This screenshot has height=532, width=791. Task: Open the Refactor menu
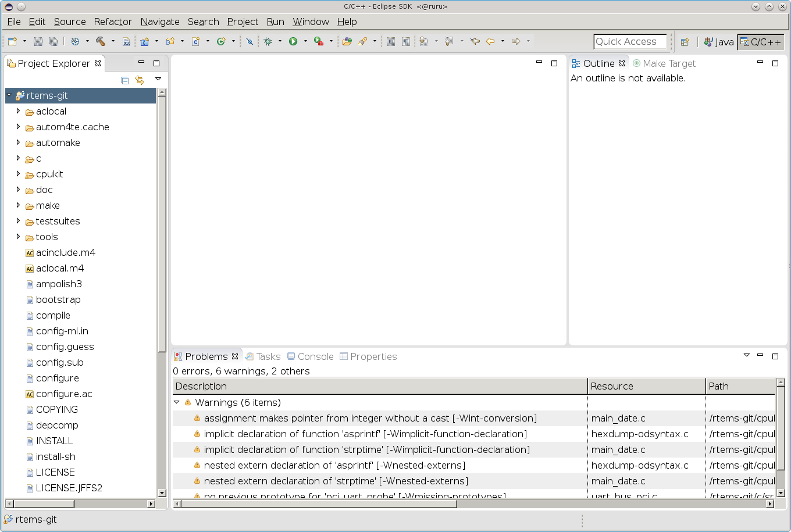113,22
